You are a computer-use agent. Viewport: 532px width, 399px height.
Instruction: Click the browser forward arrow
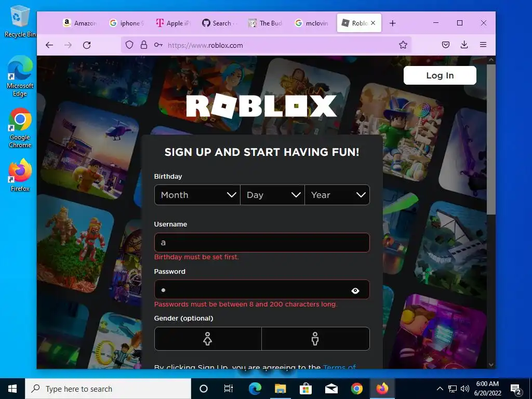point(68,45)
